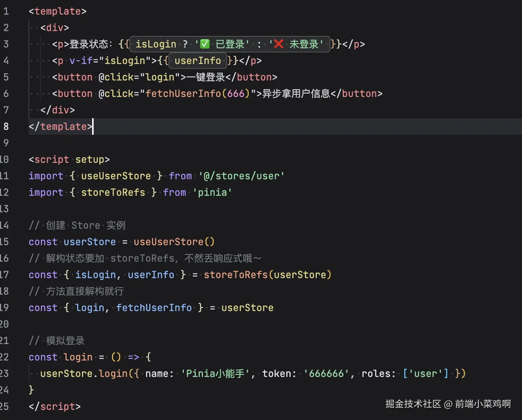Click the <script setup> tag on line 10

point(69,159)
